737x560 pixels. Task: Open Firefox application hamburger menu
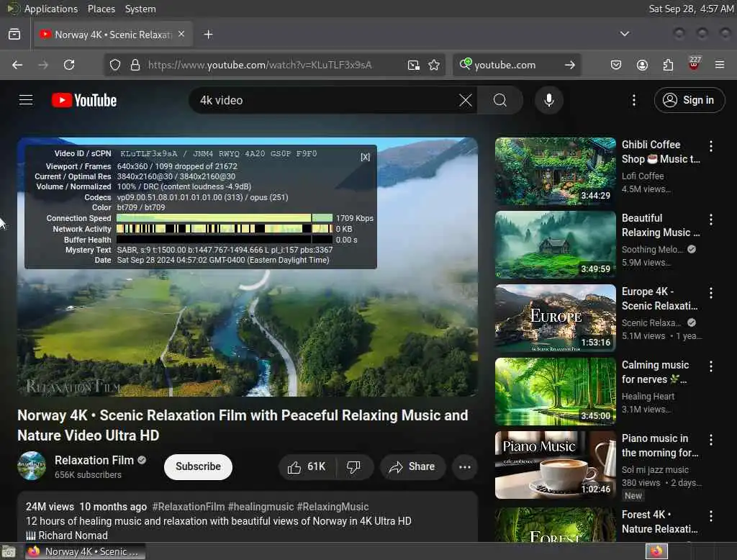[x=720, y=65]
